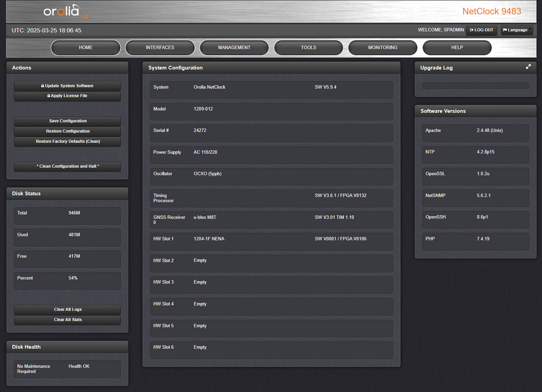Click HW Slot 1 value 1204-1F NENA
The width and height of the screenshot is (542, 392).
click(x=209, y=239)
